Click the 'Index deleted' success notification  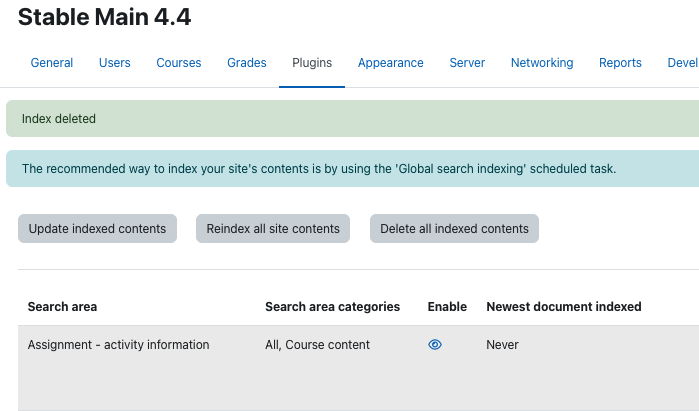pos(352,119)
